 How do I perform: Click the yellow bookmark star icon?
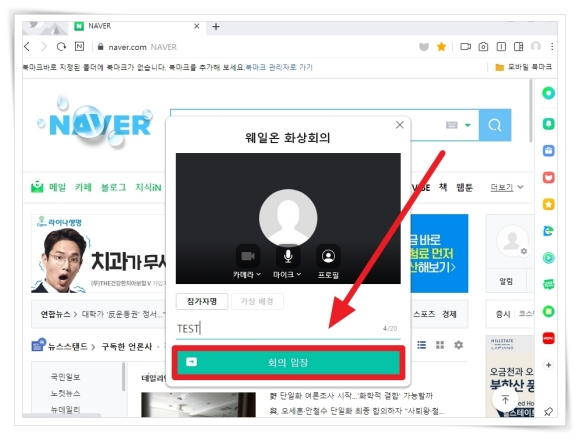441,47
